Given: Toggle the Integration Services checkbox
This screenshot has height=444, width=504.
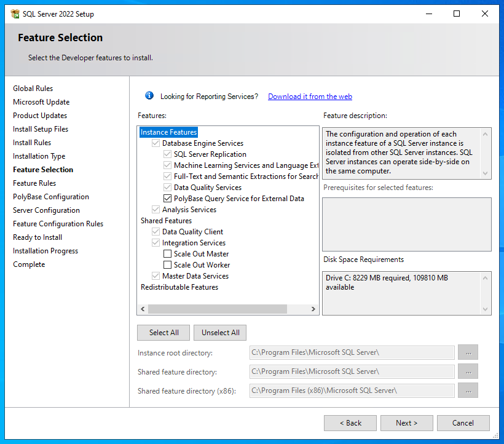Looking at the screenshot, I should click(x=156, y=243).
